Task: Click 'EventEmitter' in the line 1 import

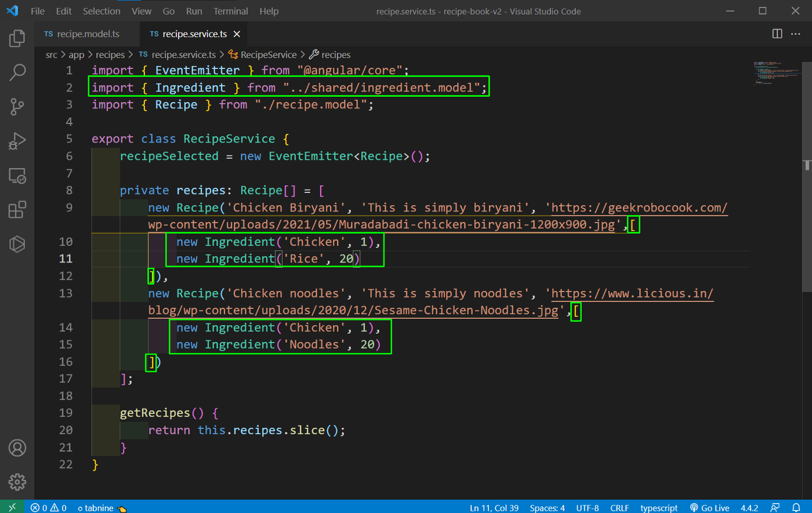Action: pos(197,71)
